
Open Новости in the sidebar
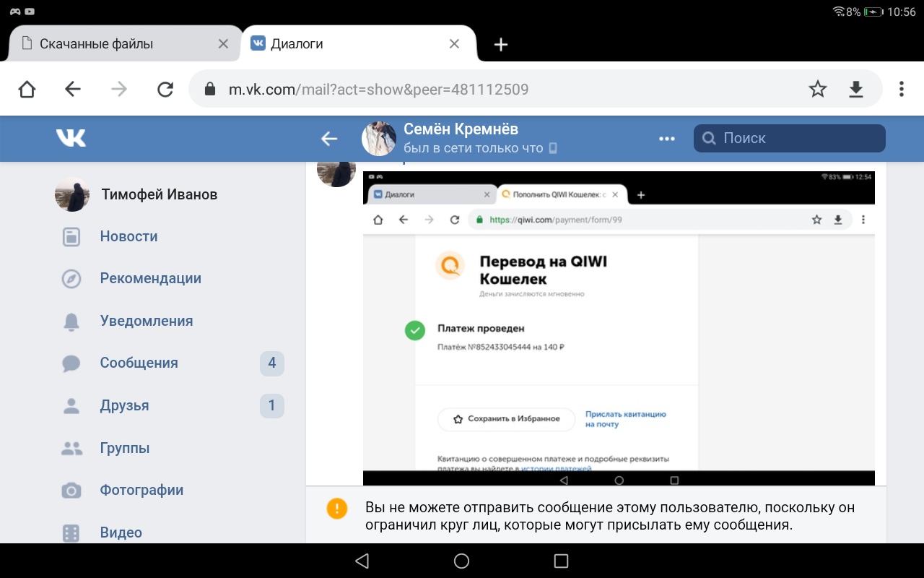(128, 236)
